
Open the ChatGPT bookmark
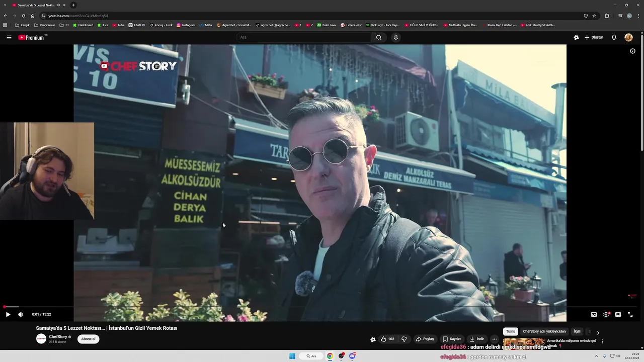[x=137, y=25]
